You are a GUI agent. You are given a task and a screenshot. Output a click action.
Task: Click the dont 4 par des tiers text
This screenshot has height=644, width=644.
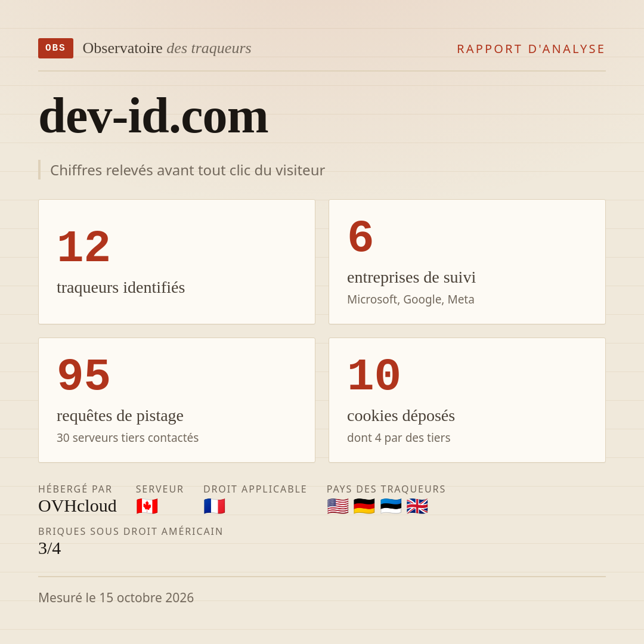click(399, 438)
